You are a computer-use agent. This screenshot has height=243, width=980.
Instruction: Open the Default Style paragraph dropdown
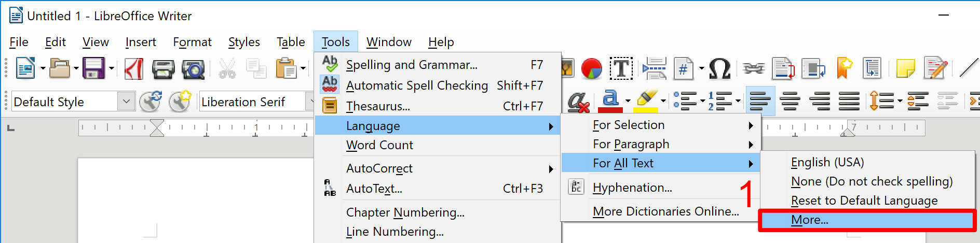pyautogui.click(x=126, y=101)
